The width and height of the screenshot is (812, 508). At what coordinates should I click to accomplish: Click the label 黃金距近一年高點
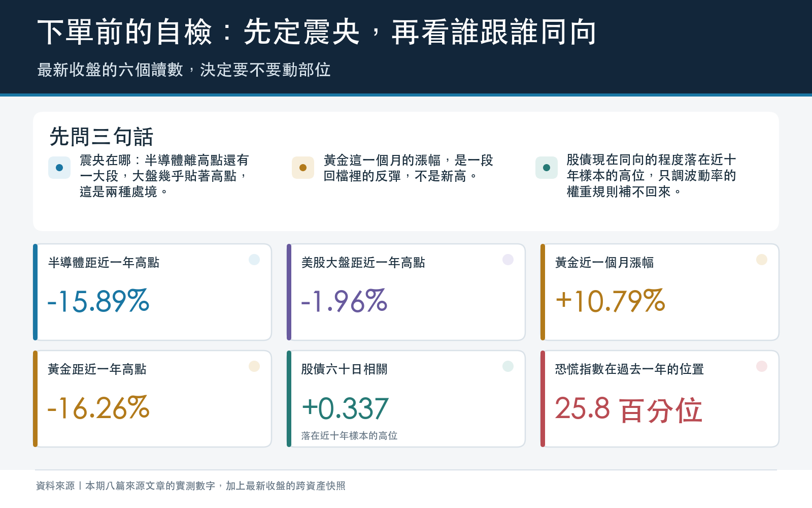[x=97, y=369]
